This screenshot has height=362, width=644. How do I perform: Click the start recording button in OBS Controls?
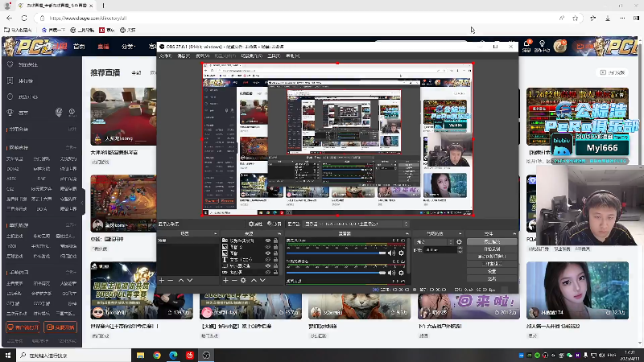[x=492, y=249]
